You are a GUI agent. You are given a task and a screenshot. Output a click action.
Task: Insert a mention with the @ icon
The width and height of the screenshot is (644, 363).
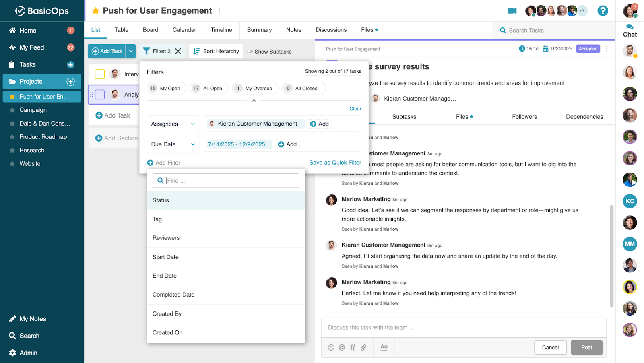pos(342,347)
